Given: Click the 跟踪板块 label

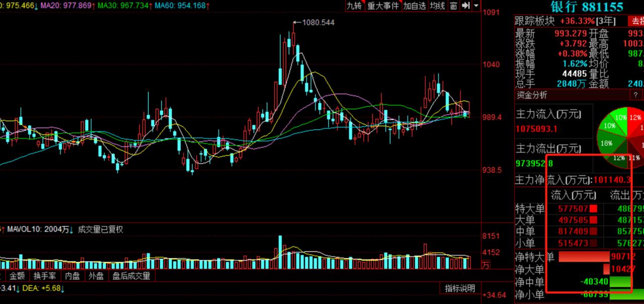Looking at the screenshot, I should point(535,21).
